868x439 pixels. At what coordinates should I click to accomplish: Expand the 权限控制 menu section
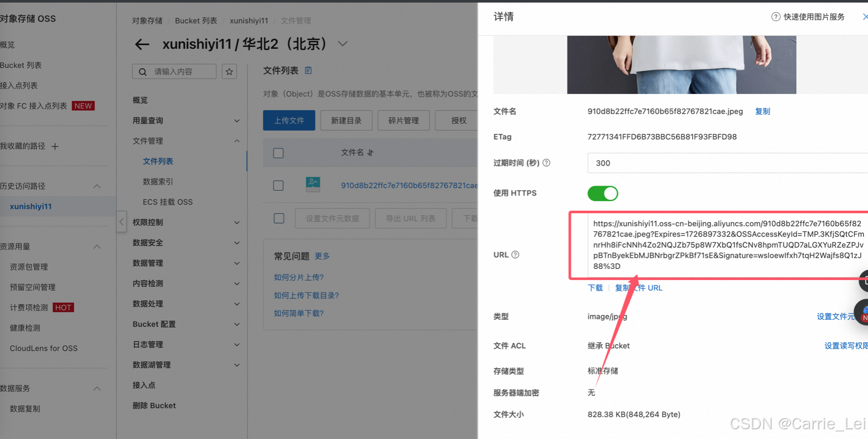(x=237, y=223)
